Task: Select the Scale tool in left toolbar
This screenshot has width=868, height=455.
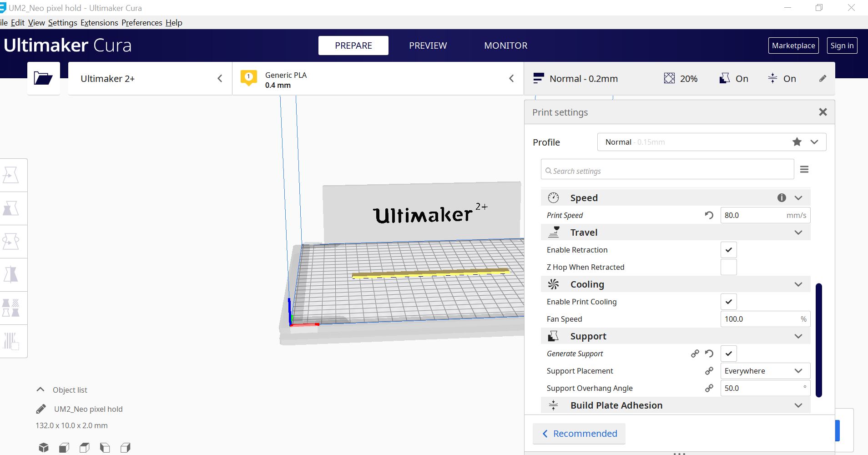Action: coord(11,208)
